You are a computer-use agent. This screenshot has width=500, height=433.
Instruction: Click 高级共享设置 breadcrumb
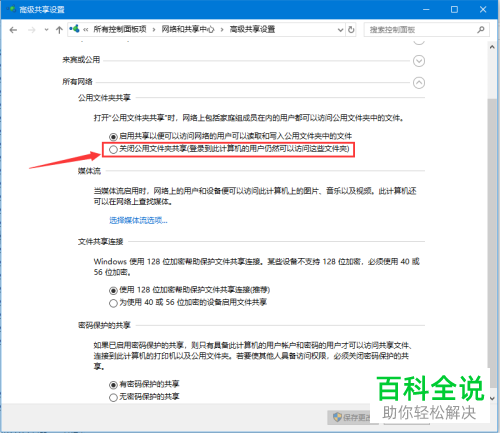click(252, 29)
